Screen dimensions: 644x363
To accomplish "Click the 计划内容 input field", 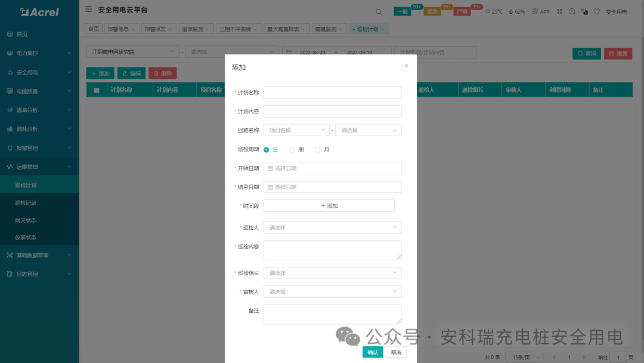I will pyautogui.click(x=332, y=112).
